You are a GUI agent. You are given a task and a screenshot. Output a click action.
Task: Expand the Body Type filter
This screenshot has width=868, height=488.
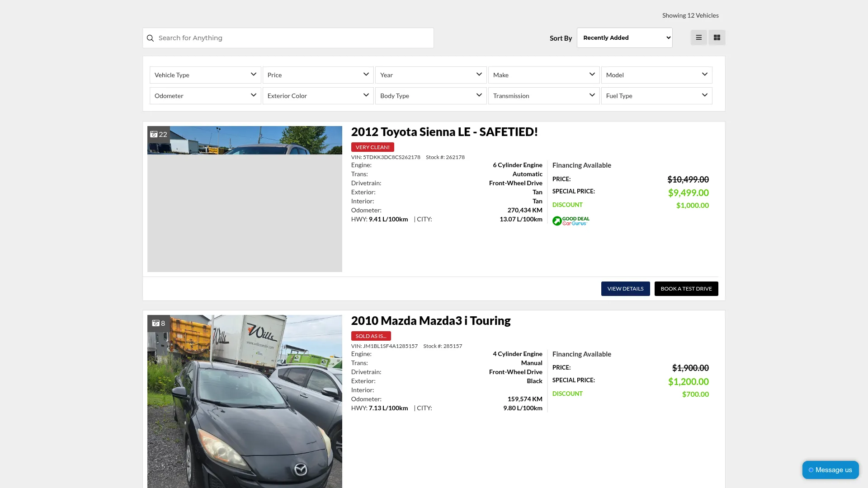coord(431,96)
